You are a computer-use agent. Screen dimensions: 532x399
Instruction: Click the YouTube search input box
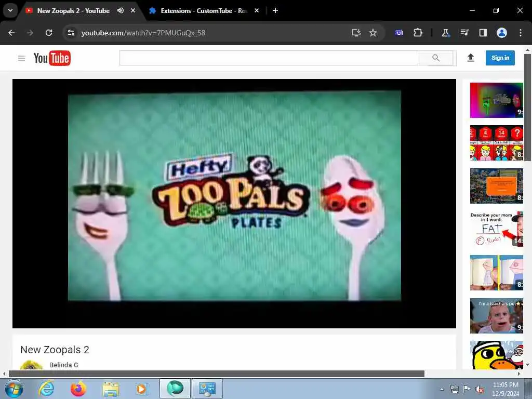tap(269, 58)
